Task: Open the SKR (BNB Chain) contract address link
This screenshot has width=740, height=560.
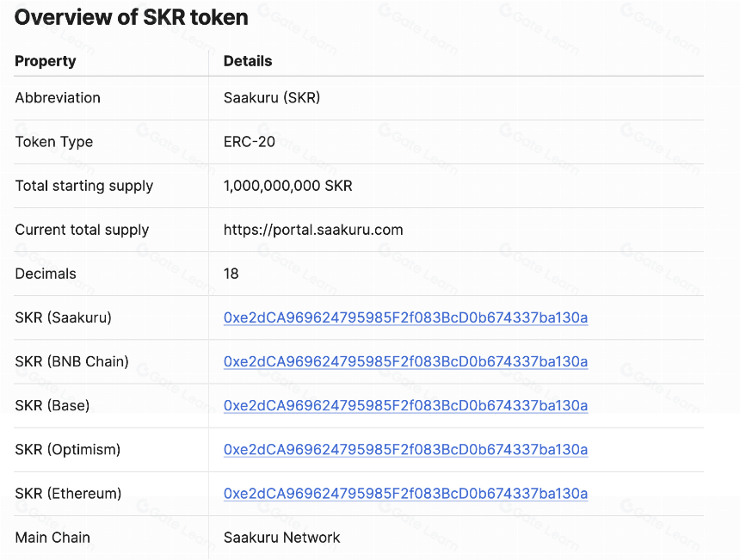Action: coord(405,361)
